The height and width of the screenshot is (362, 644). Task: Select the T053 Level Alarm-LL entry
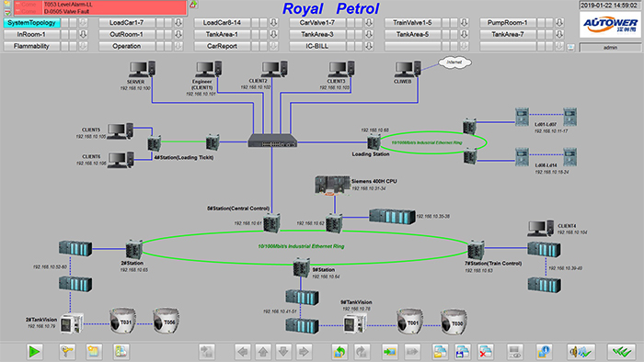[x=100, y=4]
